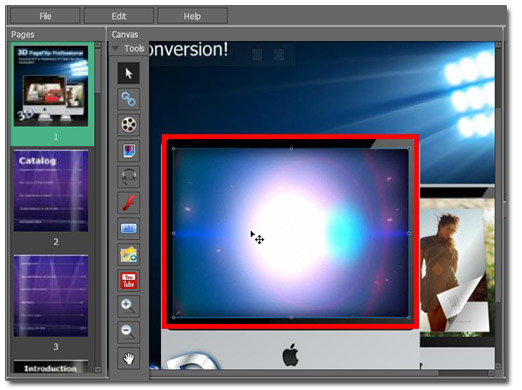Pick the abc button tool
Image resolution: width=522 pixels, height=390 pixels.
(x=128, y=229)
